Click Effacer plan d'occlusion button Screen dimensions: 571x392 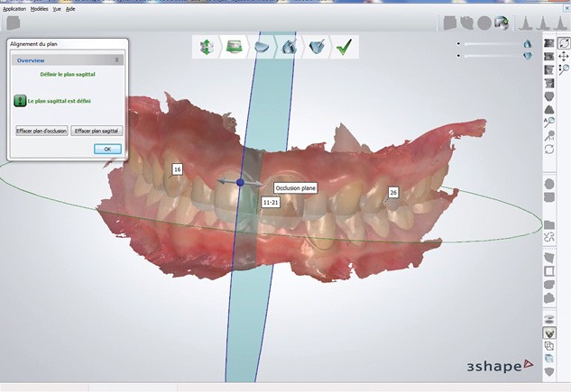click(41, 131)
